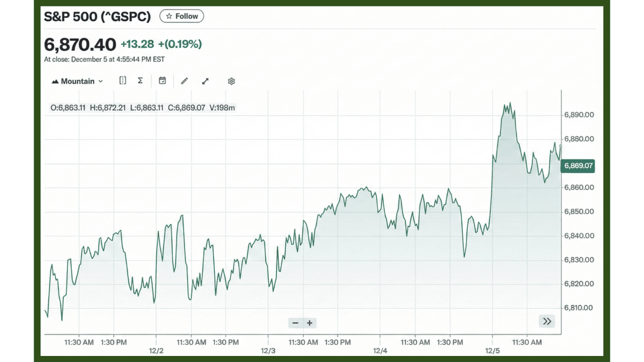Viewport: 644px width, 362px height.
Task: Open the calendar date range picker
Action: click(162, 80)
